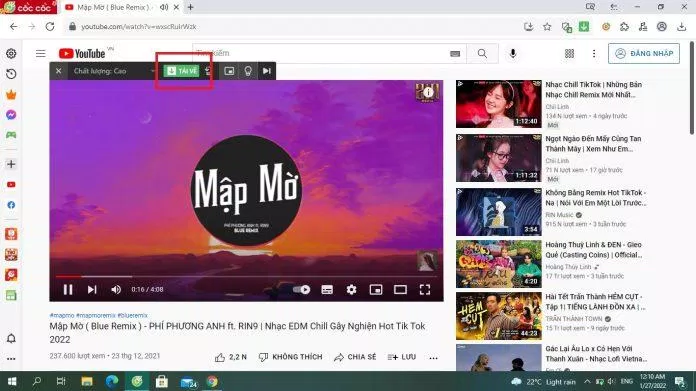Like the video (2,2 N)
Viewport: 696px width, 391px height.
click(x=231, y=357)
